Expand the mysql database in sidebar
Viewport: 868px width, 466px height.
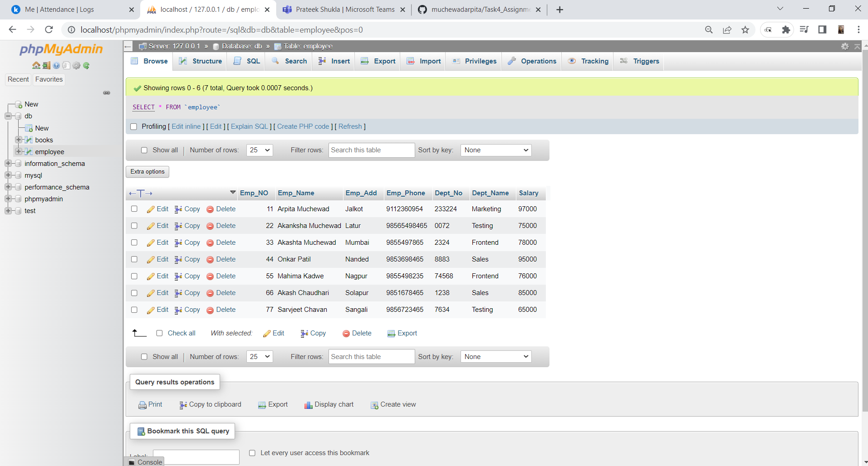(x=8, y=175)
